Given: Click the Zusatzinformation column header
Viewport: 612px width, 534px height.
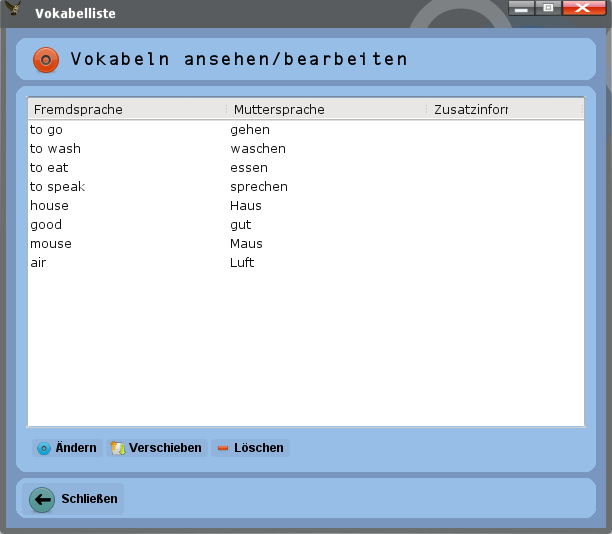Looking at the screenshot, I should [x=505, y=109].
